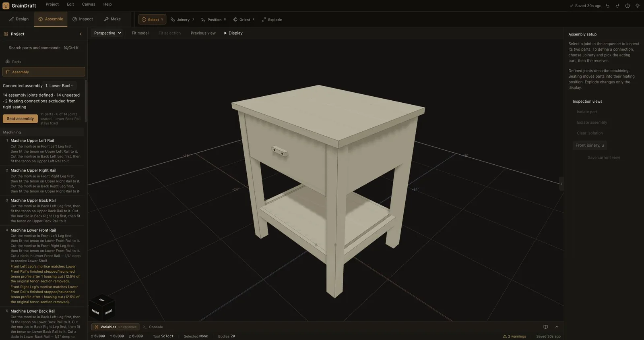Viewport: 644px width, 340px height.
Task: Open the Front joinery saved view
Action: 590,145
